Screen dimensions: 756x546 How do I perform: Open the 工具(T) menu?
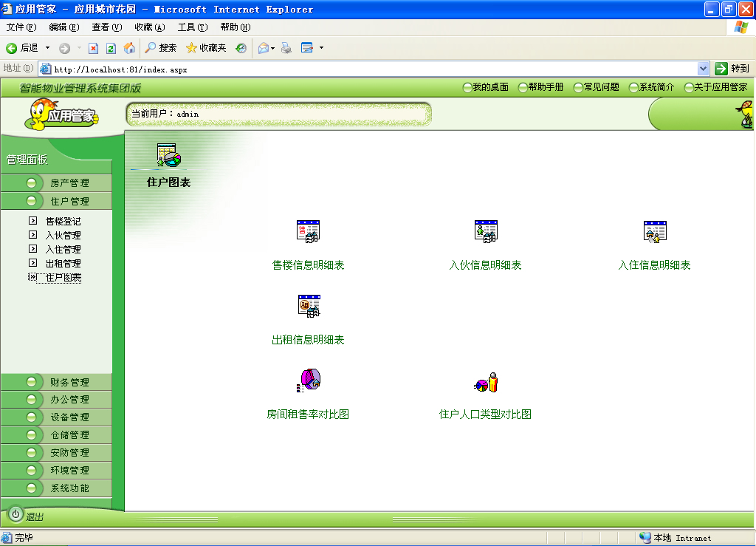pyautogui.click(x=193, y=27)
